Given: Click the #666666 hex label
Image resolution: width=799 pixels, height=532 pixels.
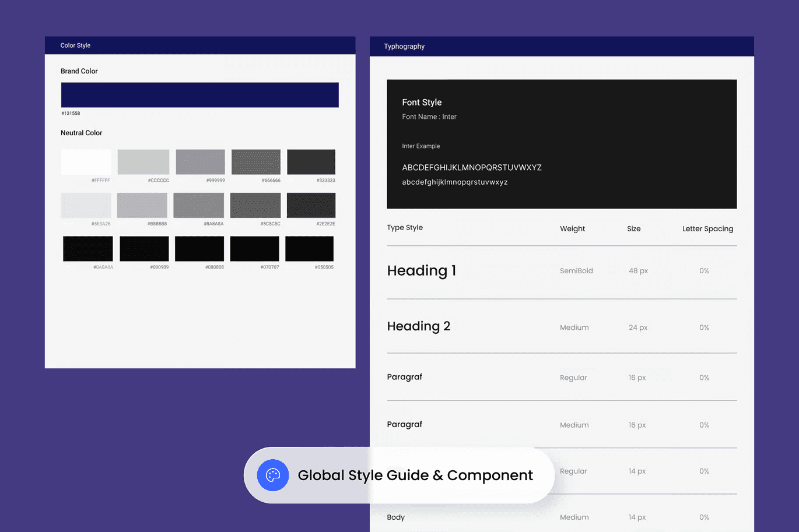Looking at the screenshot, I should pyautogui.click(x=271, y=181).
